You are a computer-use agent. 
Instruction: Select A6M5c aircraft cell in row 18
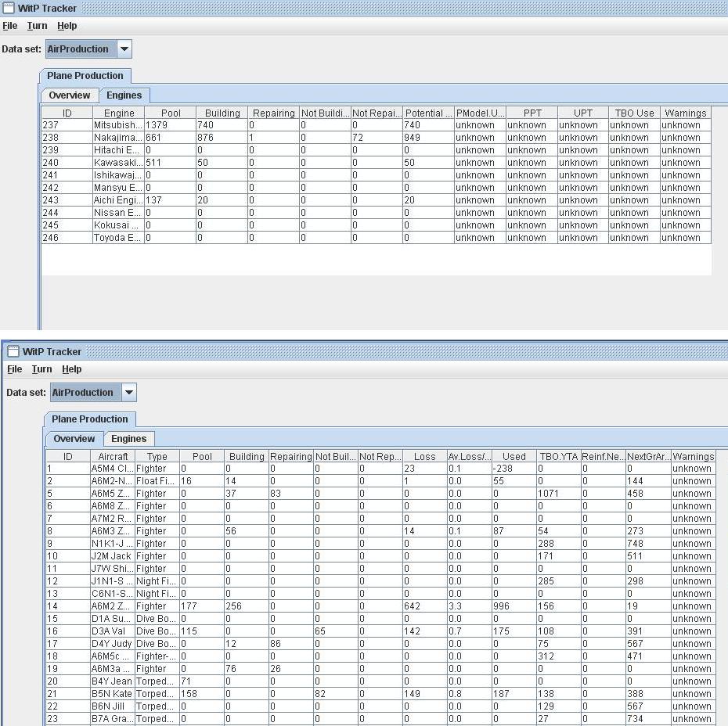113,656
